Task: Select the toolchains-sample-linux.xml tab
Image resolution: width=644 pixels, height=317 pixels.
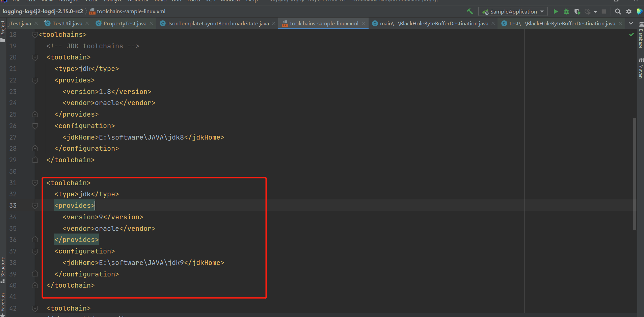Action: tap(324, 23)
